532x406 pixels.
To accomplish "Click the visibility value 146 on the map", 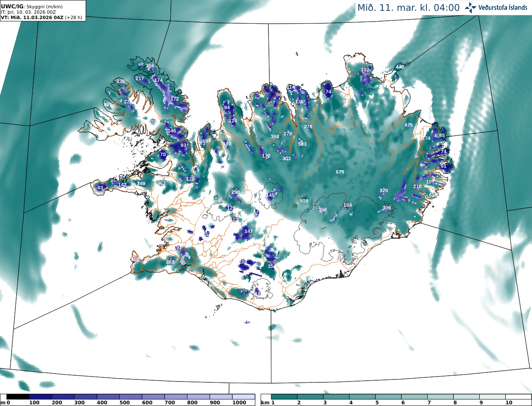I will point(172,131).
